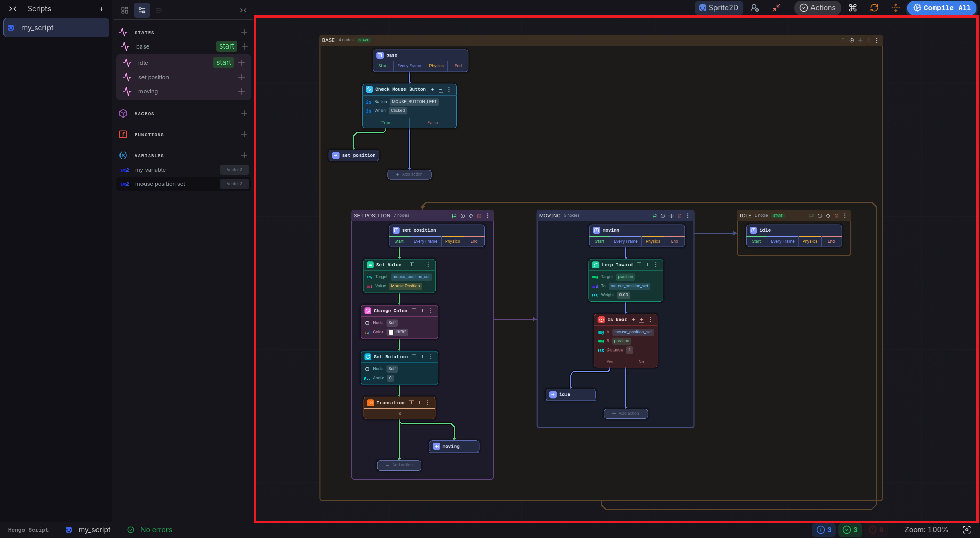
Task: Toggle the IDLE state start flag icon
Action: tap(811, 216)
